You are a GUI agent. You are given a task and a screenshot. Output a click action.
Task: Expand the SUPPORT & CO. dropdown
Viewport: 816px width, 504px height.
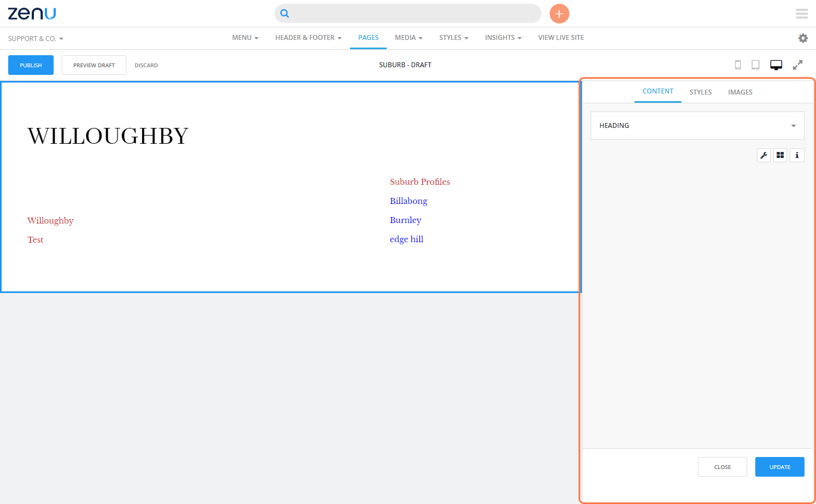coord(36,39)
